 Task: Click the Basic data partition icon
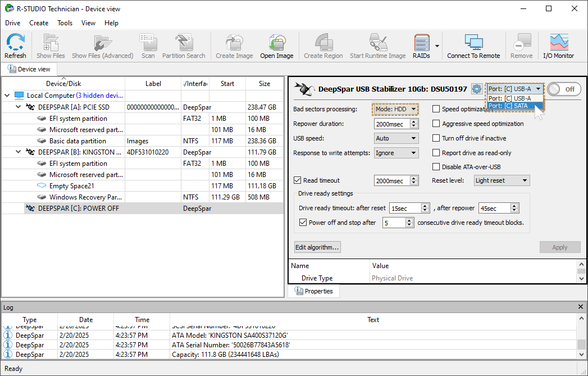click(41, 141)
